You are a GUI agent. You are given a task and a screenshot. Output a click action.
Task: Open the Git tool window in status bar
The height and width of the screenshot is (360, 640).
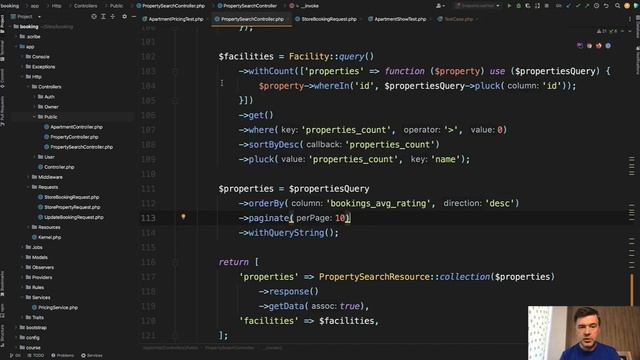15,356
